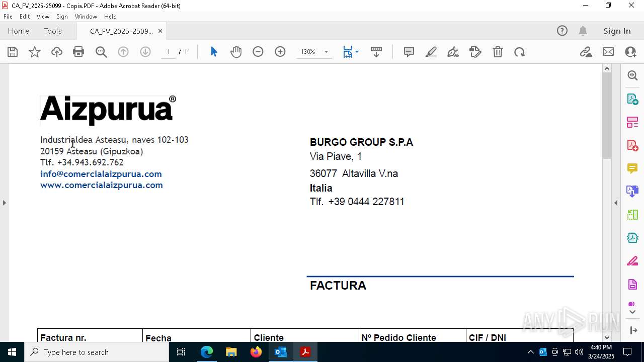Zoom out with the minus button
The width and height of the screenshot is (644, 362).
258,52
